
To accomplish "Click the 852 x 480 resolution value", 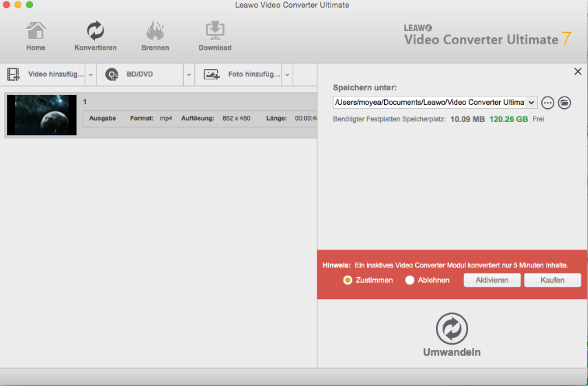I will pyautogui.click(x=236, y=119).
